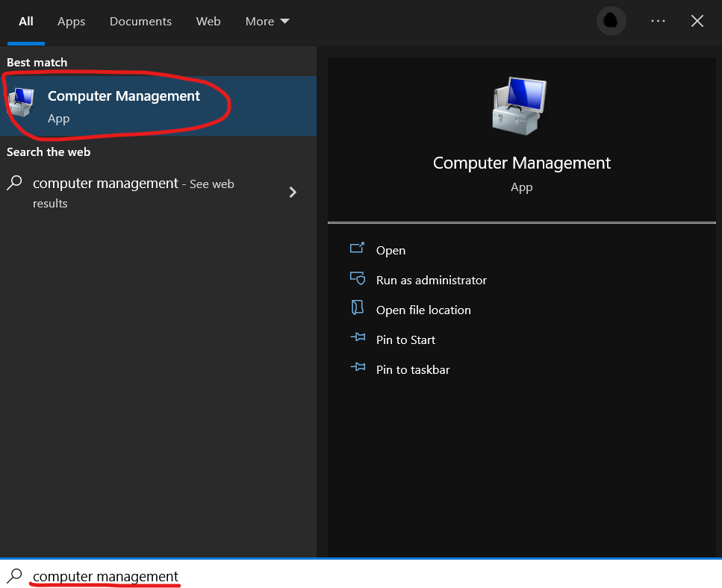The height and width of the screenshot is (588, 722).
Task: Click the Run as administrator shield icon
Action: pyautogui.click(x=358, y=278)
